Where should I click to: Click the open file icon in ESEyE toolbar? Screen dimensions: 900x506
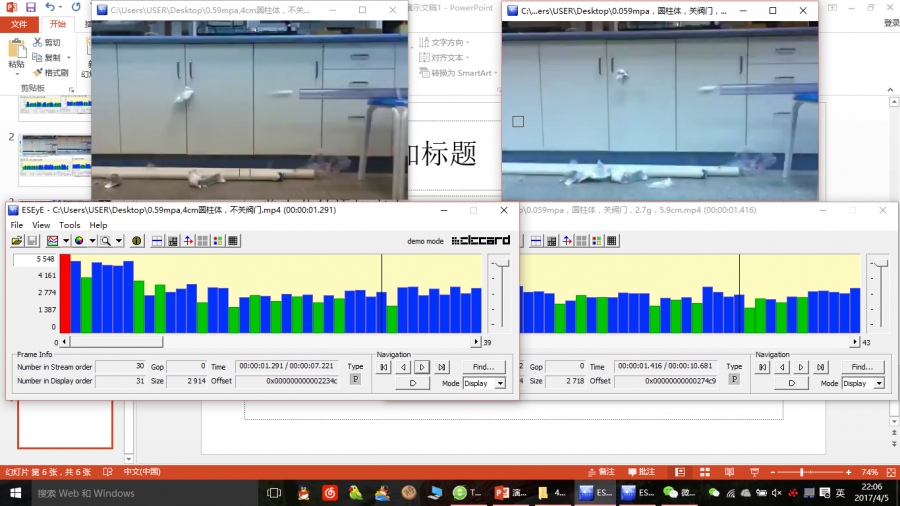click(17, 241)
